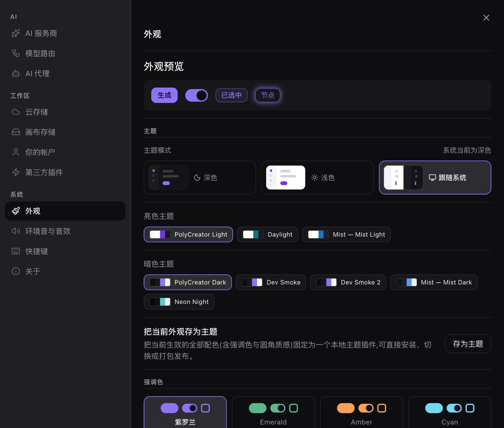This screenshot has height=428, width=504.
Task: Click the AI 服务商 sparkle icon
Action: [x=16, y=33]
